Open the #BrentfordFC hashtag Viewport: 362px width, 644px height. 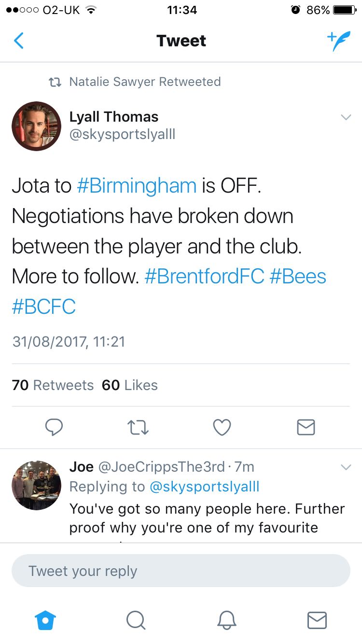pos(204,277)
